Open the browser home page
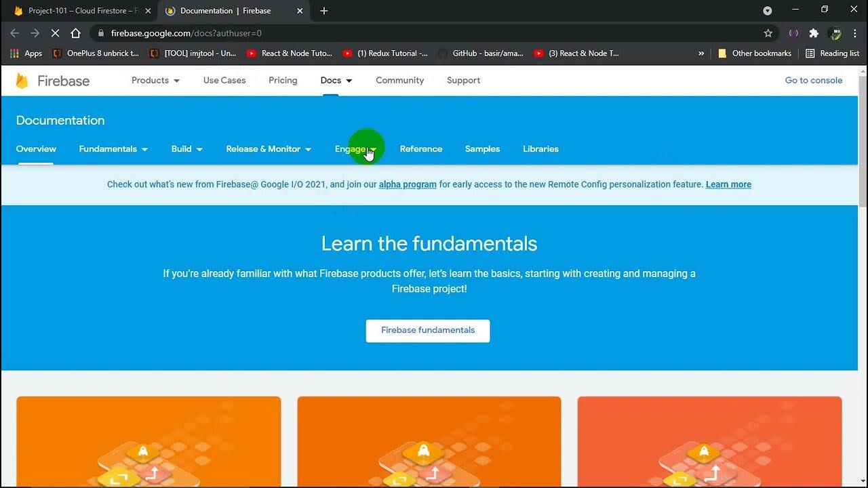The width and height of the screenshot is (868, 488). coord(76,33)
